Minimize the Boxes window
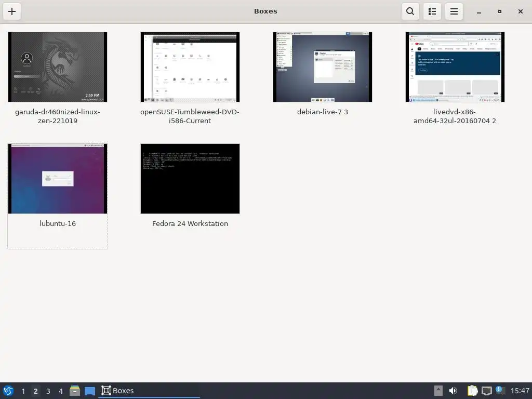The height and width of the screenshot is (399, 532). point(479,11)
